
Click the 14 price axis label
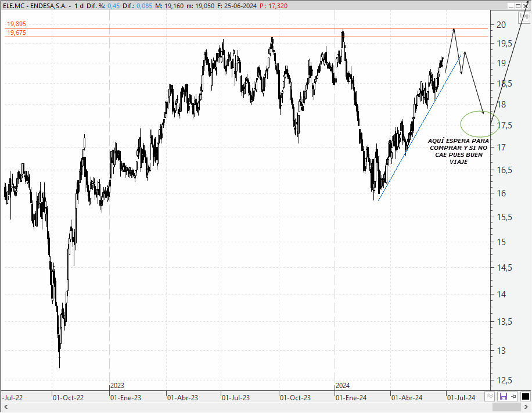[x=501, y=295]
